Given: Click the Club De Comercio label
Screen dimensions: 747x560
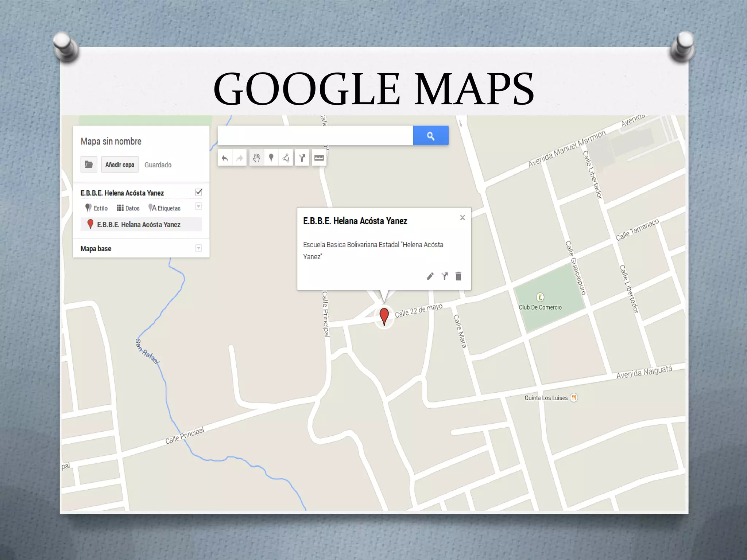Looking at the screenshot, I should (540, 307).
